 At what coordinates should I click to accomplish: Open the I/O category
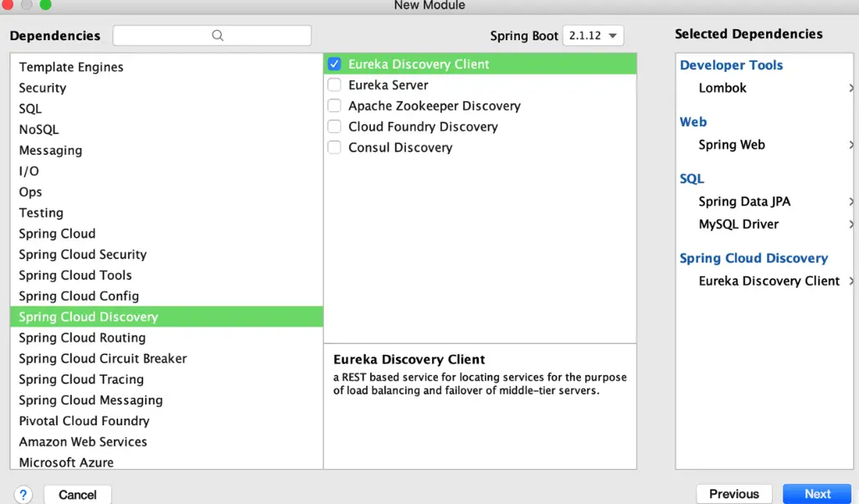(167, 171)
